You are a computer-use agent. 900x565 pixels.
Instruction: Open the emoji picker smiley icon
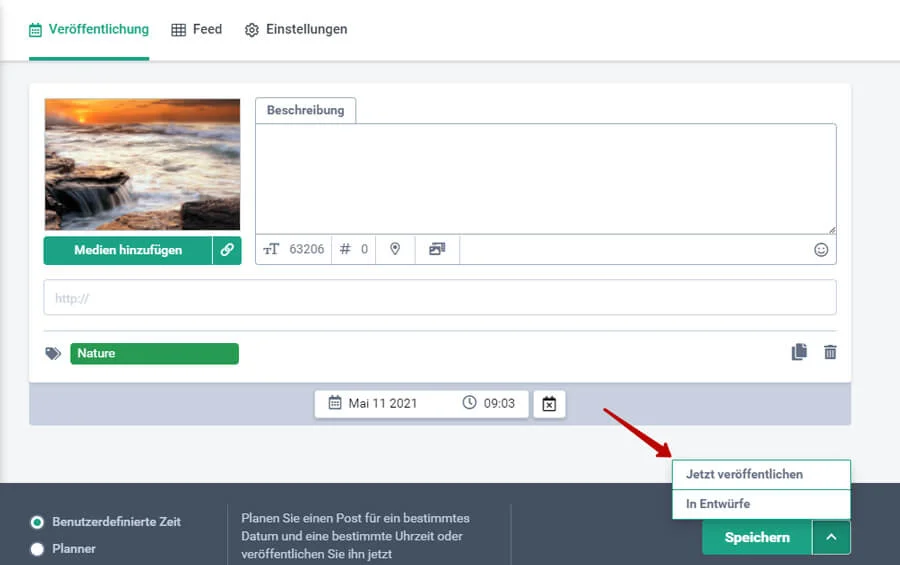point(821,250)
